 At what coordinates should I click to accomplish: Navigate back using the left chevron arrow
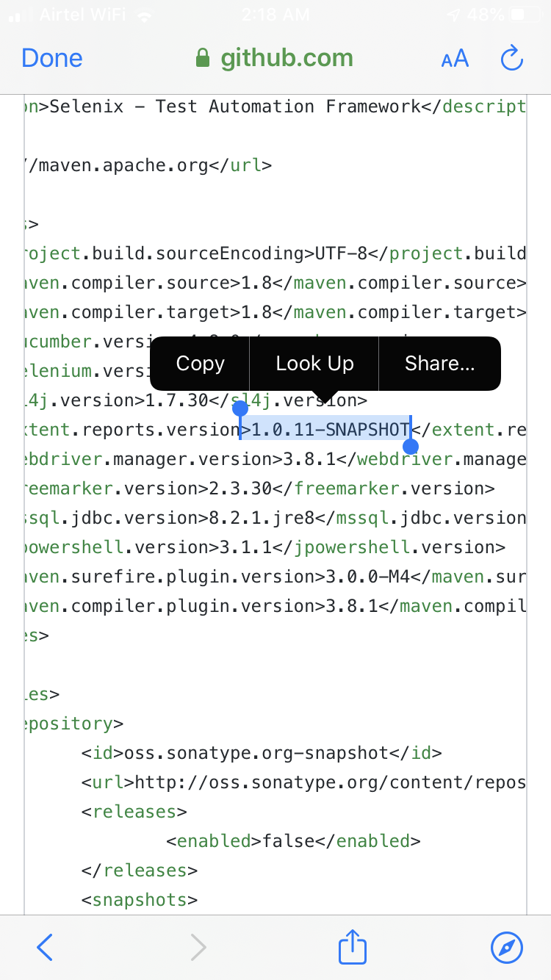coord(44,947)
